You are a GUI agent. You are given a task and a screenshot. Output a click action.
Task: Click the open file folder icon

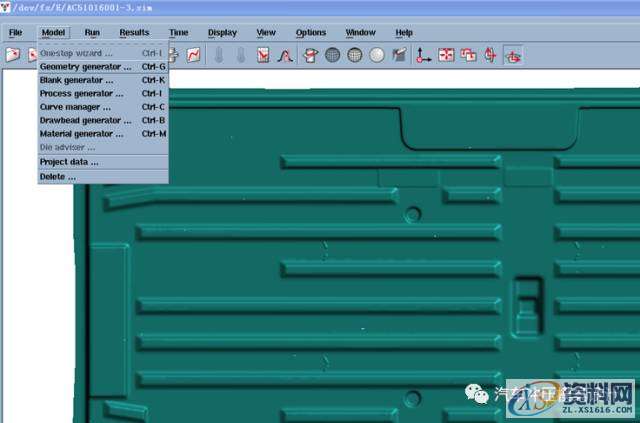(x=14, y=55)
